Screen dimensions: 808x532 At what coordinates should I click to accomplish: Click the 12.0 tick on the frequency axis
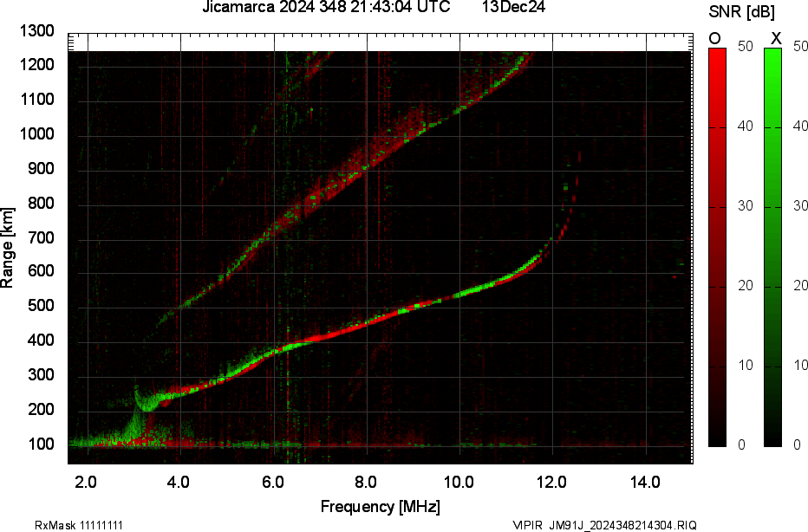pyautogui.click(x=552, y=482)
